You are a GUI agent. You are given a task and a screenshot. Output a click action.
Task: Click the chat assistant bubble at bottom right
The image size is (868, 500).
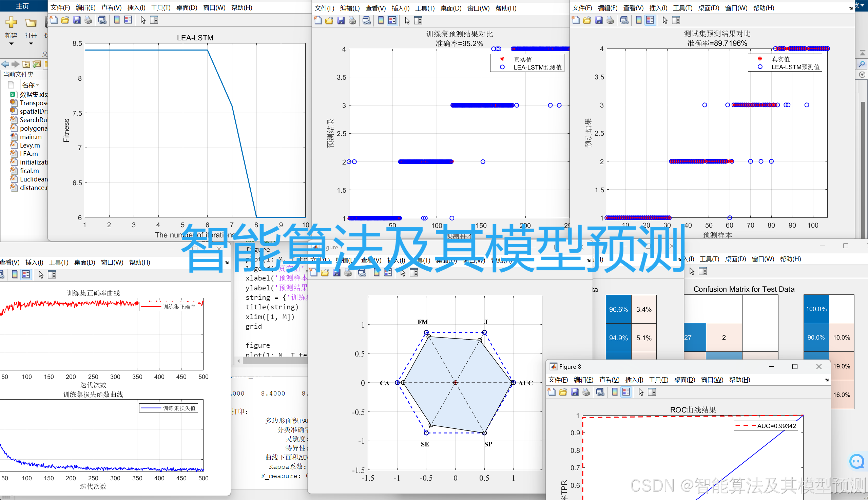[857, 461]
